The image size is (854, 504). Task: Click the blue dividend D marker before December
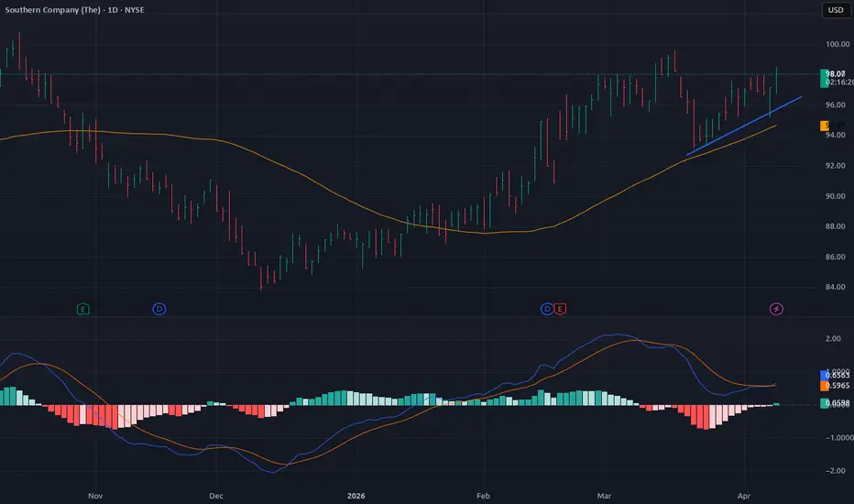[159, 309]
